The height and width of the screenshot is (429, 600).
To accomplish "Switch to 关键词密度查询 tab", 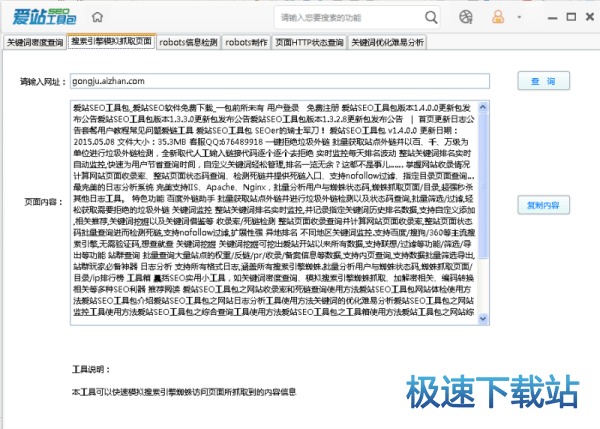I will click(x=35, y=42).
